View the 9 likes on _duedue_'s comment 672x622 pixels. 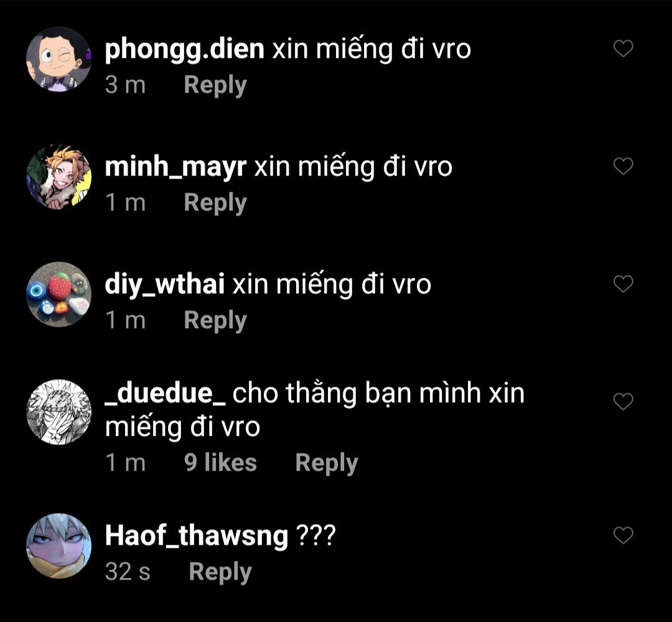220,463
